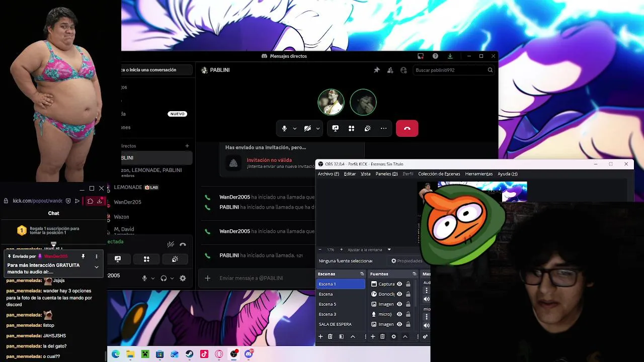644x362 pixels.
Task: Click plus attach button in message box
Action: pyautogui.click(x=207, y=278)
